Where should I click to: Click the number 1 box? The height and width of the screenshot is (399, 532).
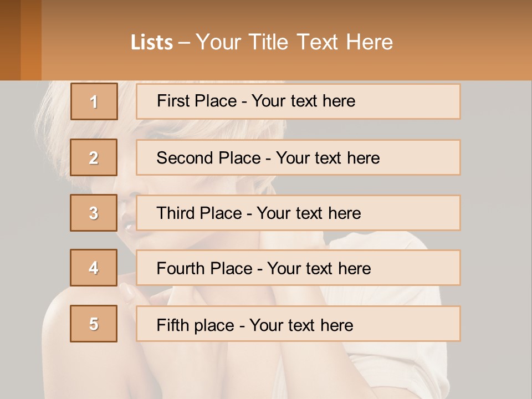pyautogui.click(x=94, y=101)
